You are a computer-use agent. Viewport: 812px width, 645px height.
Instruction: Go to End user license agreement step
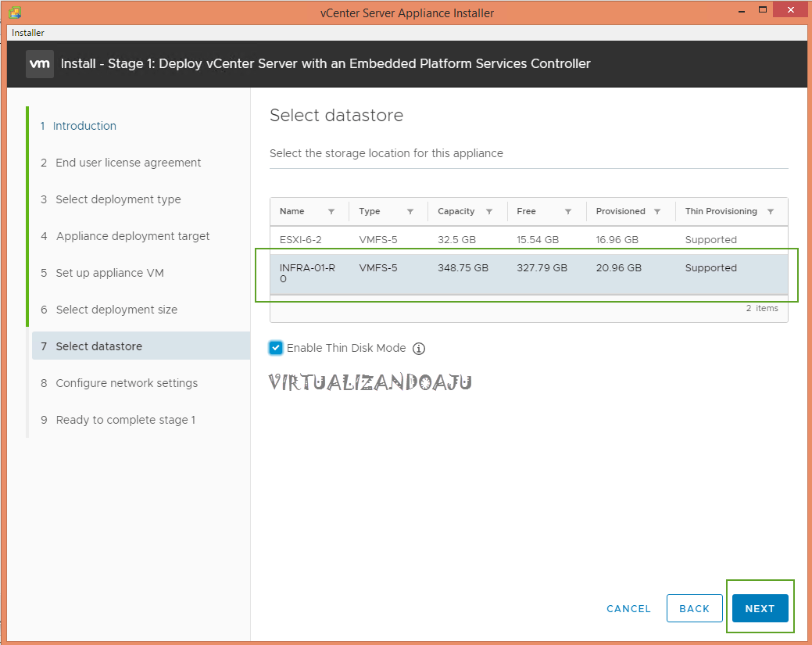pos(128,163)
